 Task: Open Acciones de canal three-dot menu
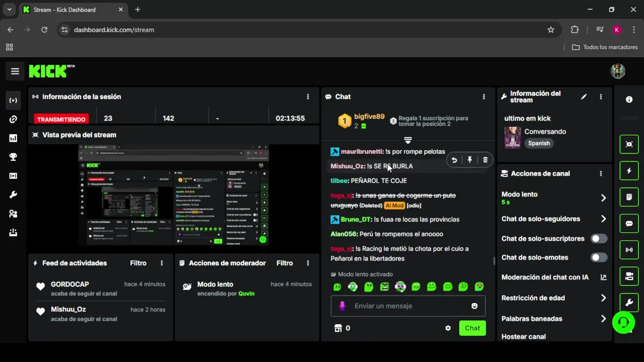click(601, 173)
